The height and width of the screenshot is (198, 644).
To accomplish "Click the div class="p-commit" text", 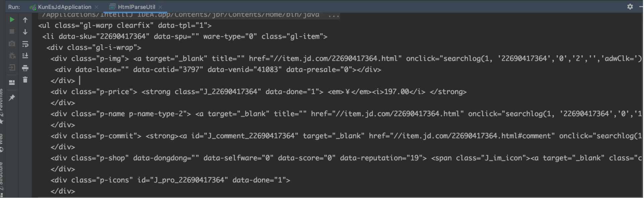I will pos(96,136).
